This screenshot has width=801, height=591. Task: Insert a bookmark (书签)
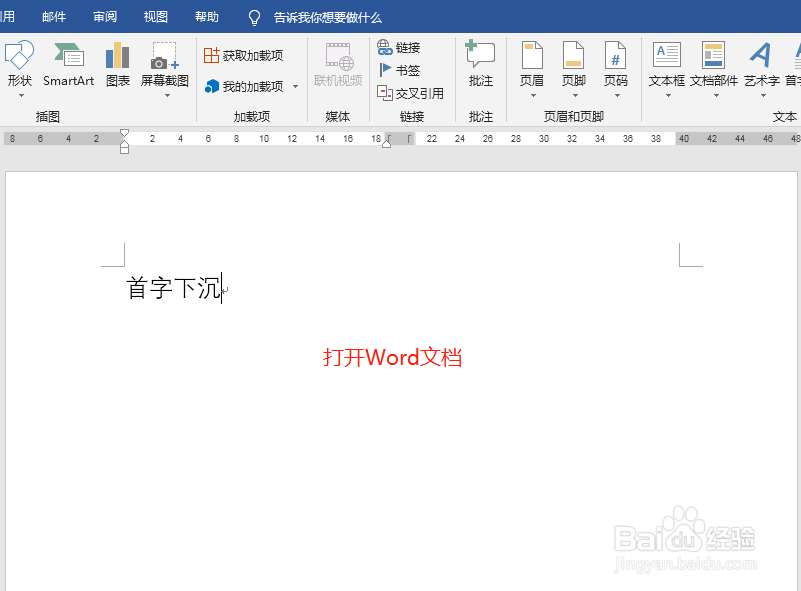click(398, 70)
